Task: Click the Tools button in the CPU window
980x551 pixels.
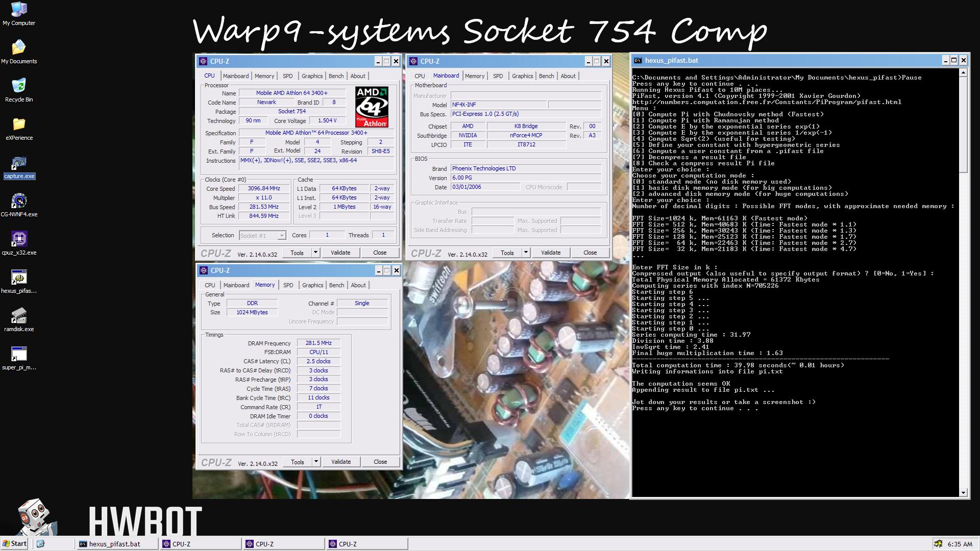Action: click(297, 253)
